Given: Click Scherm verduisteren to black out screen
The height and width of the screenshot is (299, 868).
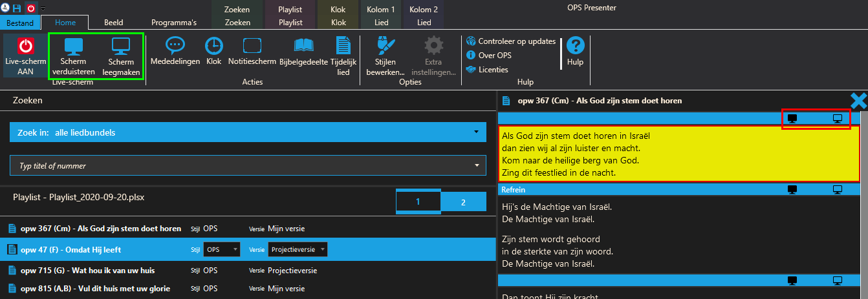Looking at the screenshot, I should (x=73, y=56).
